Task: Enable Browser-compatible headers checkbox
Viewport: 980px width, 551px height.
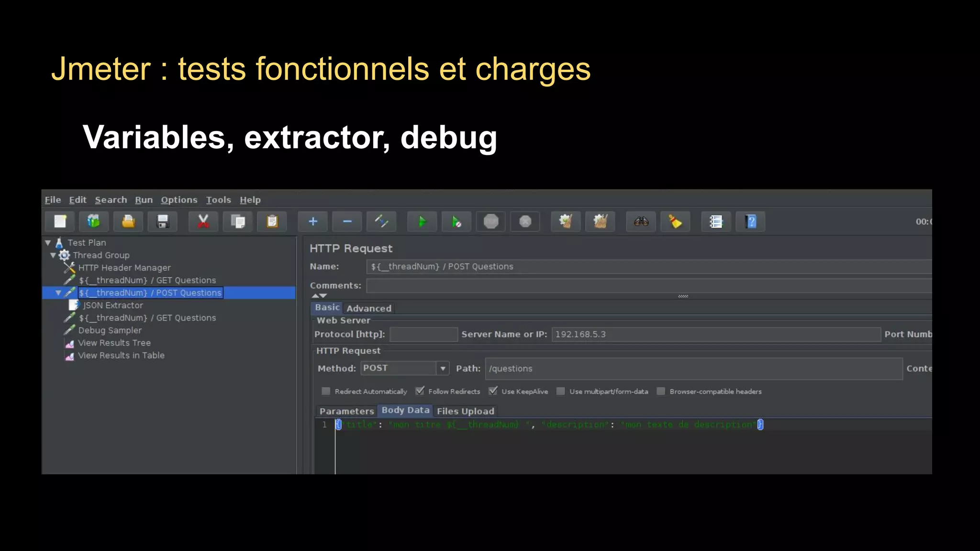Action: [661, 391]
